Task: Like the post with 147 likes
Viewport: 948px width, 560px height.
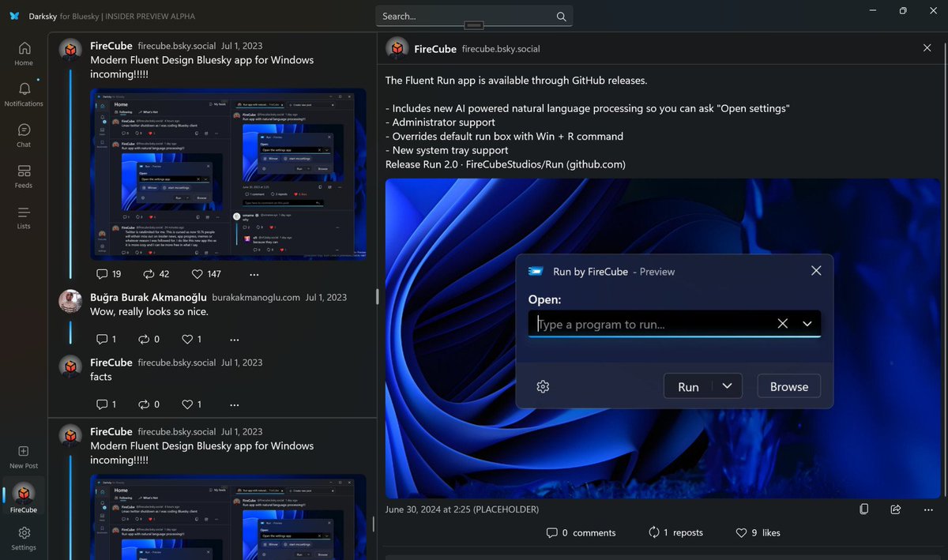Action: tap(206, 274)
